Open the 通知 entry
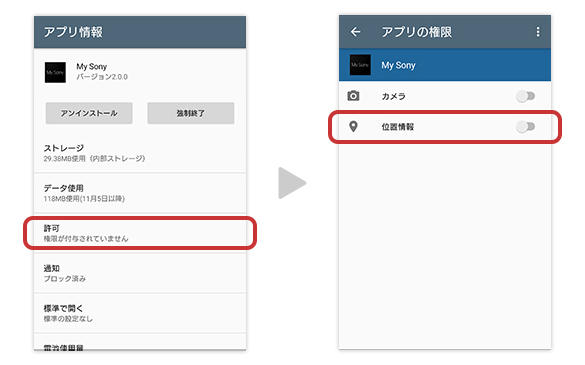Screen dimensions: 585x365 [x=140, y=273]
